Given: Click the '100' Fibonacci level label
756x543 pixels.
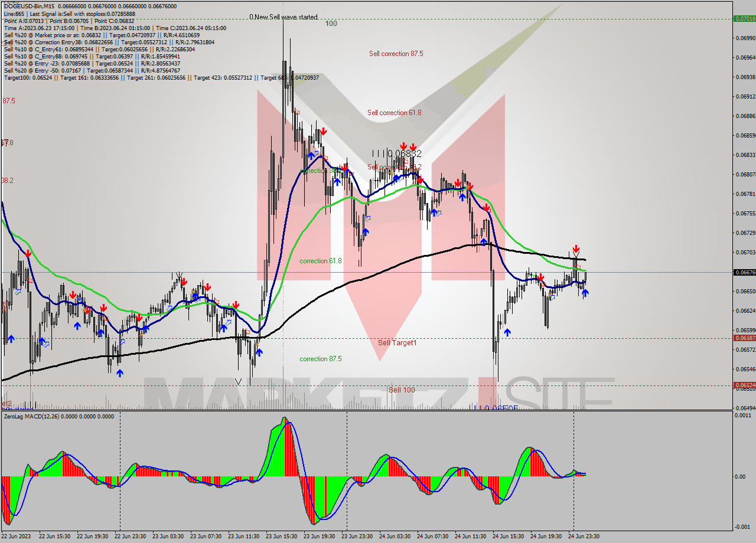Looking at the screenshot, I should tap(331, 24).
